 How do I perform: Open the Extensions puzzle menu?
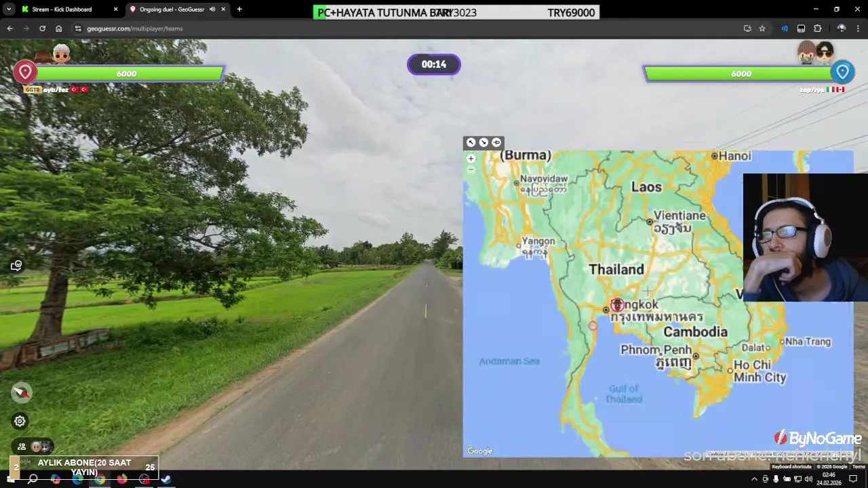(817, 28)
